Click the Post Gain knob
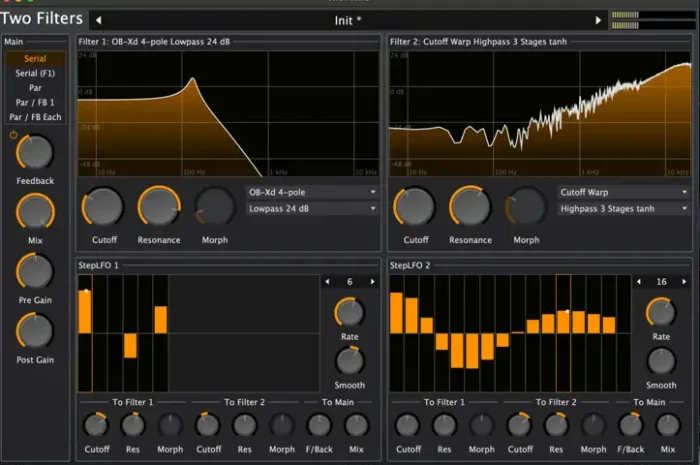Image resolution: width=700 pixels, height=465 pixels. [35, 330]
